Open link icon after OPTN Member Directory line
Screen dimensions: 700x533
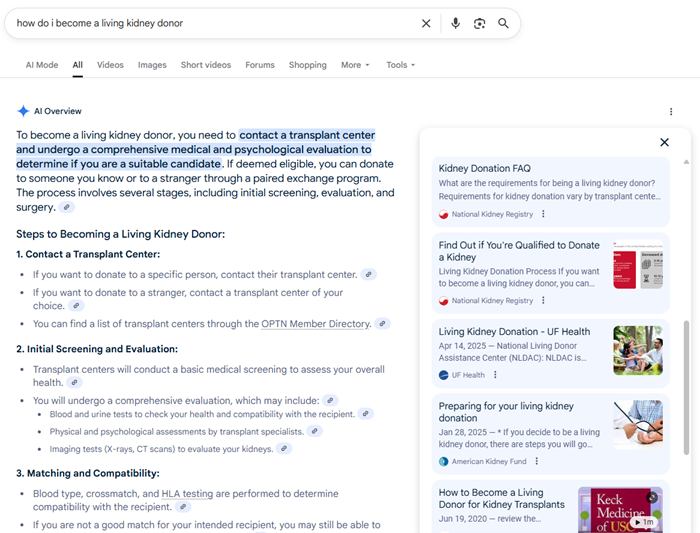tap(382, 324)
